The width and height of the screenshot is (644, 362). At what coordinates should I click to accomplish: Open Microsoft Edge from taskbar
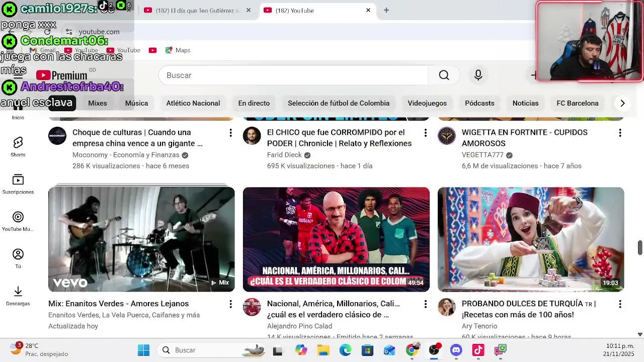pyautogui.click(x=345, y=350)
